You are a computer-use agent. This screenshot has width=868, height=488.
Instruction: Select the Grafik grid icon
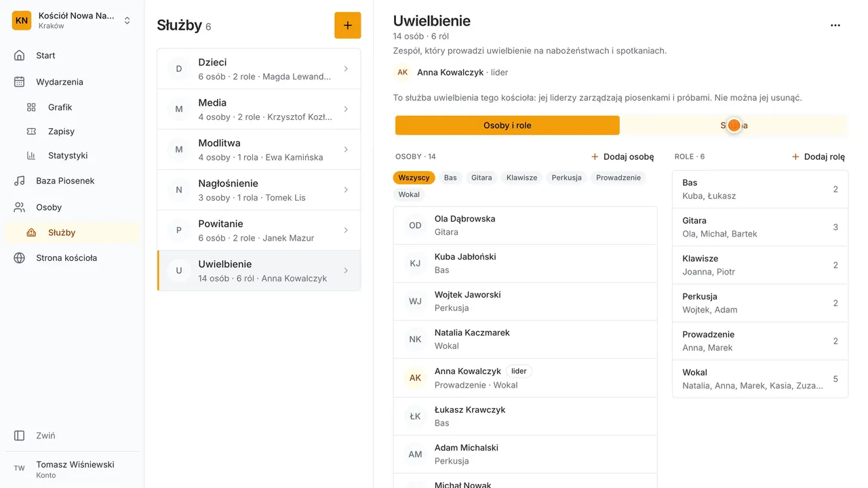[31, 107]
